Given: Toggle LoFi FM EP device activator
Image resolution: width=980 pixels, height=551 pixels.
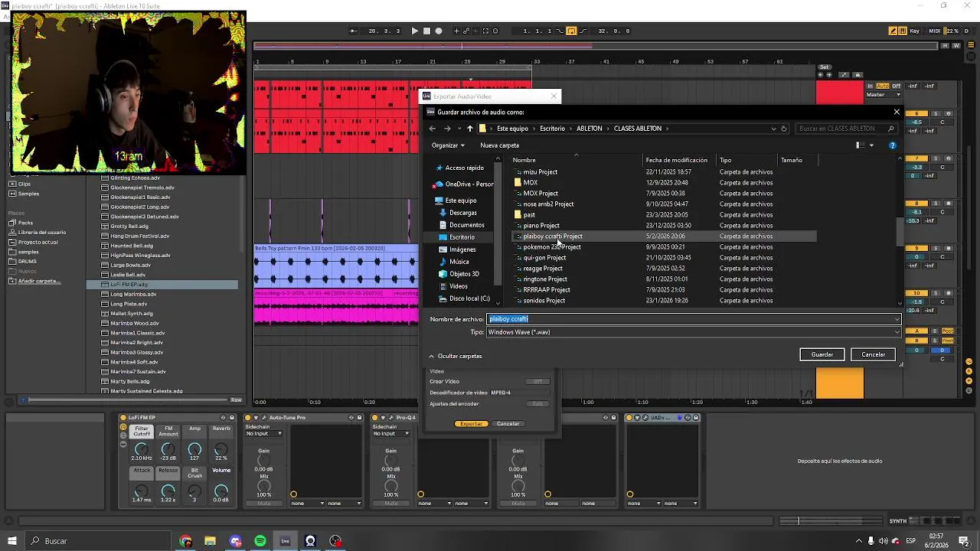Looking at the screenshot, I should [123, 418].
